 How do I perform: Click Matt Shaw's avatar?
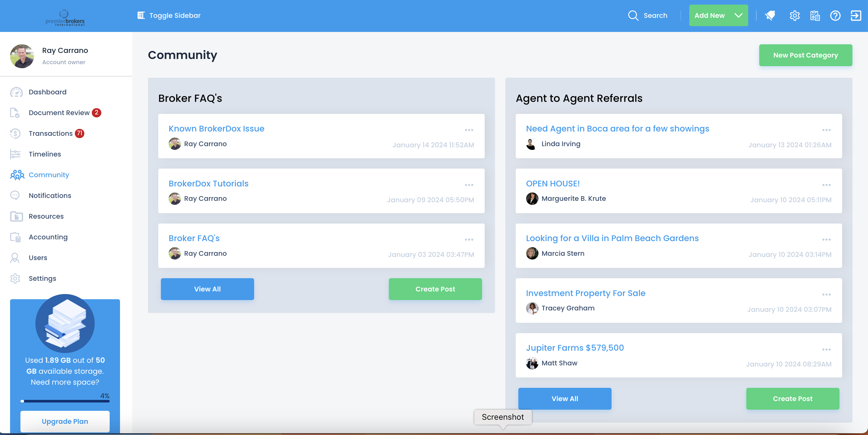click(x=532, y=363)
